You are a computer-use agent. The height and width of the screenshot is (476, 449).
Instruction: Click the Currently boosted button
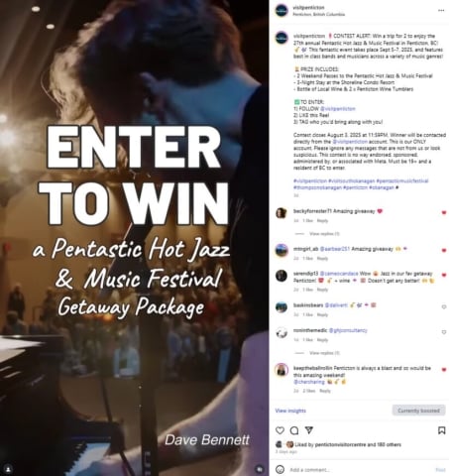tap(418, 411)
